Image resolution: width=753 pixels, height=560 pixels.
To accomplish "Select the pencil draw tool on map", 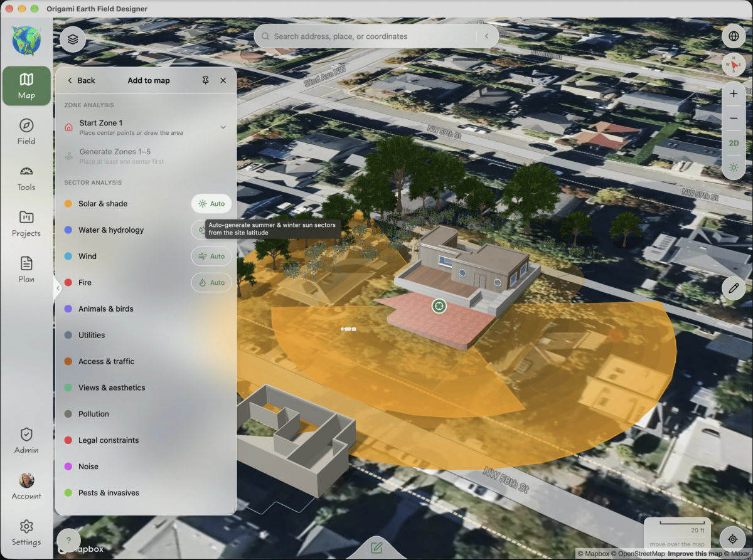I will point(733,288).
